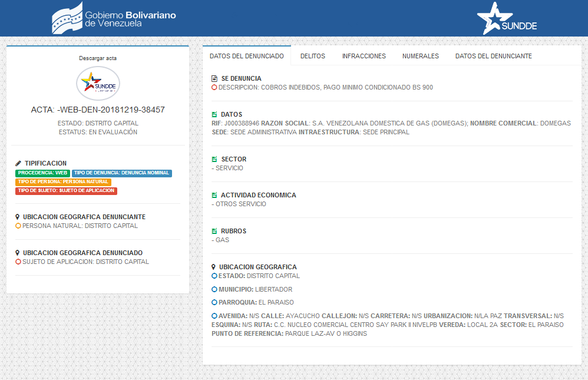
Task: Select the orange circle next to PERSONA NATURAL
Action: pos(18,226)
